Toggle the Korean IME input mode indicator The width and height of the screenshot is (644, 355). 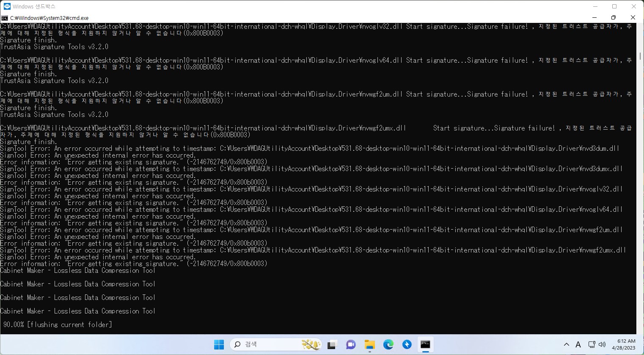point(578,344)
